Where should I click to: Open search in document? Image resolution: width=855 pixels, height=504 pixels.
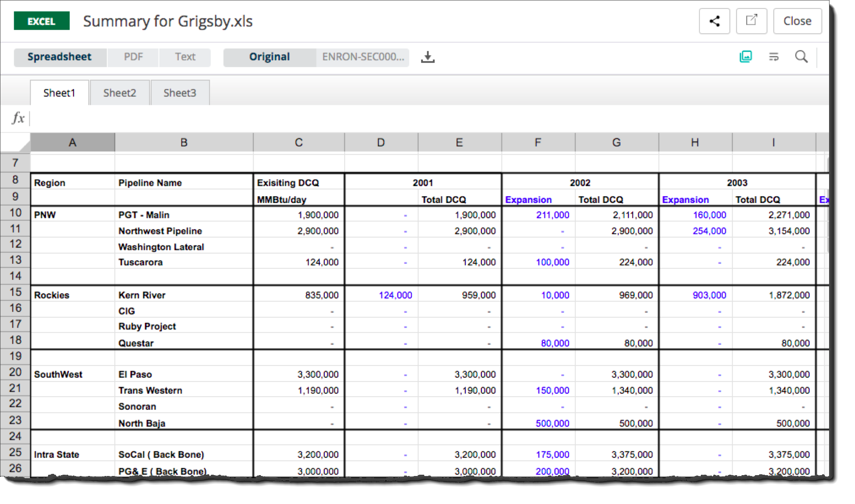tap(801, 56)
